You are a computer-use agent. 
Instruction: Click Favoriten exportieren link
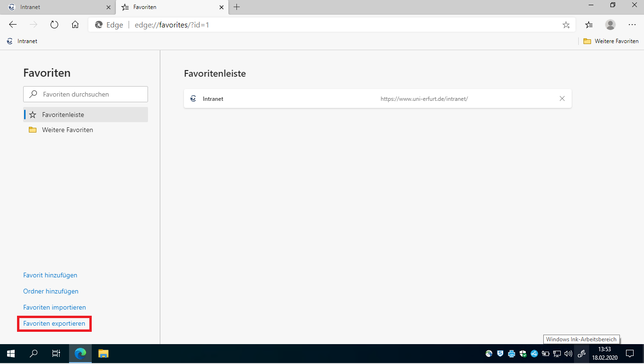click(x=54, y=323)
